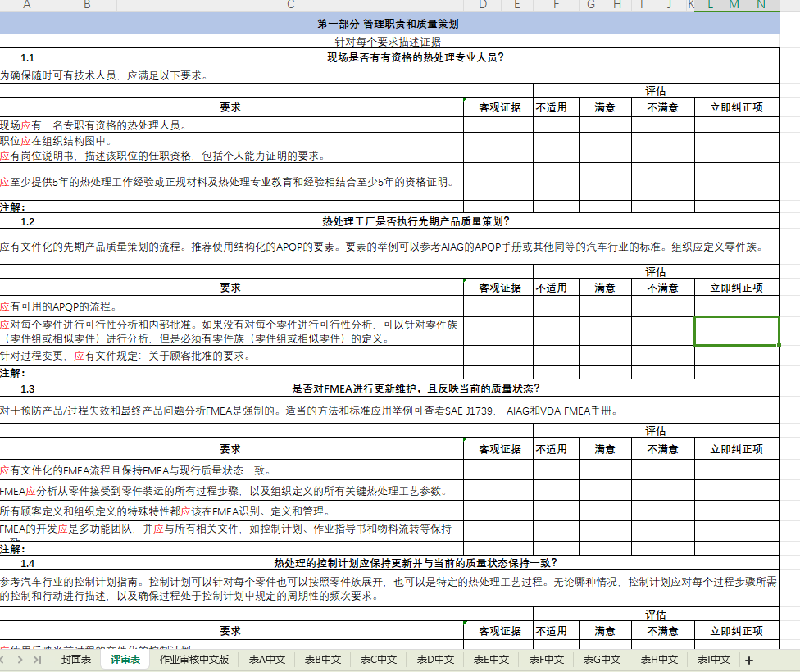Select the 表A中文 sheet tab

click(266, 660)
